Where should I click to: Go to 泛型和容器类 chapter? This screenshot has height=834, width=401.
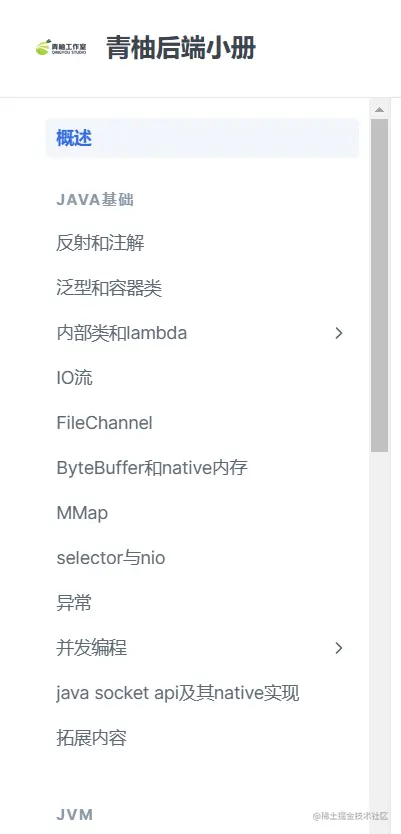(x=109, y=288)
